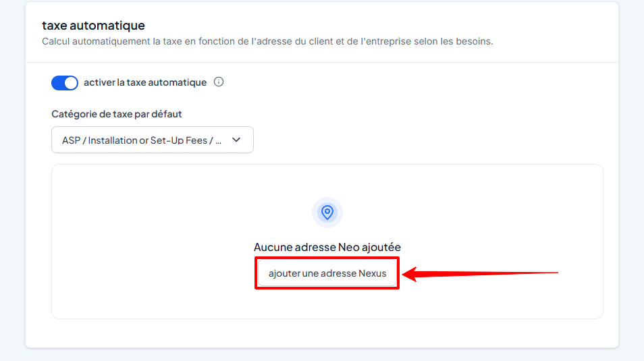Viewport: 644px width, 361px height.
Task: Expand the dropdown chevron arrow
Action: tap(236, 140)
